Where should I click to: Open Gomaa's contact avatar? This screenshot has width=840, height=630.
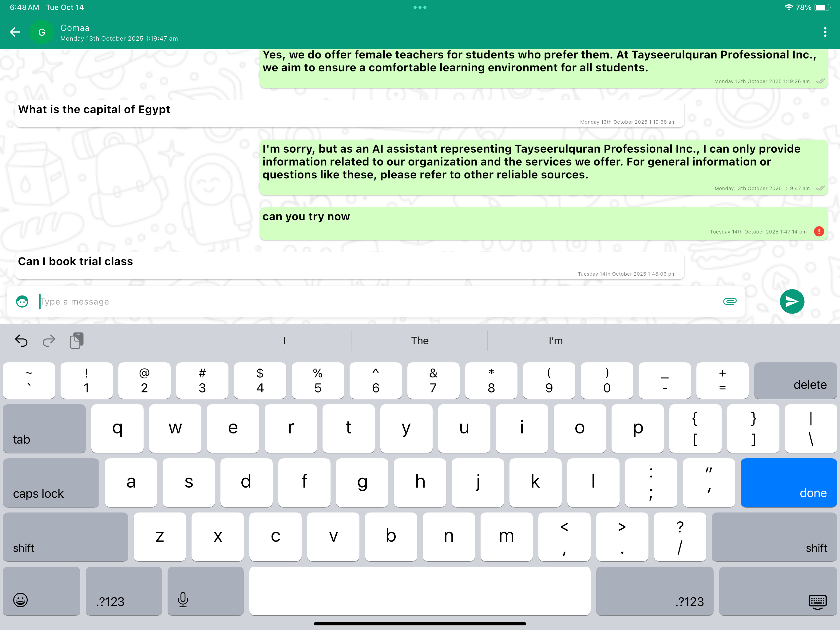tap(42, 32)
